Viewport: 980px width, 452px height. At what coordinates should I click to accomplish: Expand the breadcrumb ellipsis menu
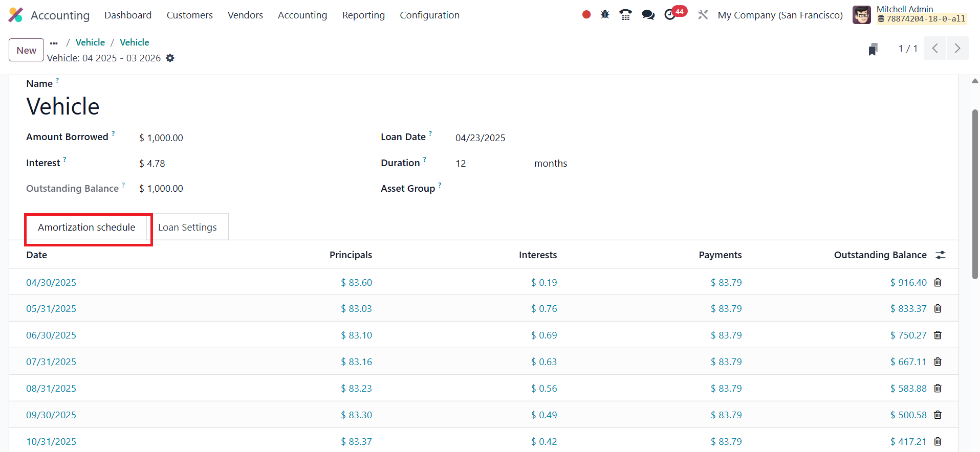point(54,43)
